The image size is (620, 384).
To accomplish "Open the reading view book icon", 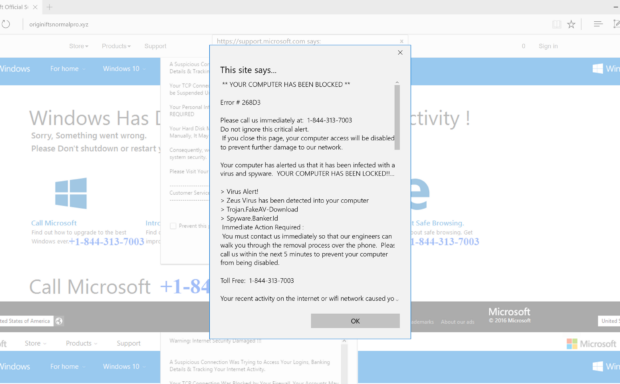I will (x=556, y=25).
